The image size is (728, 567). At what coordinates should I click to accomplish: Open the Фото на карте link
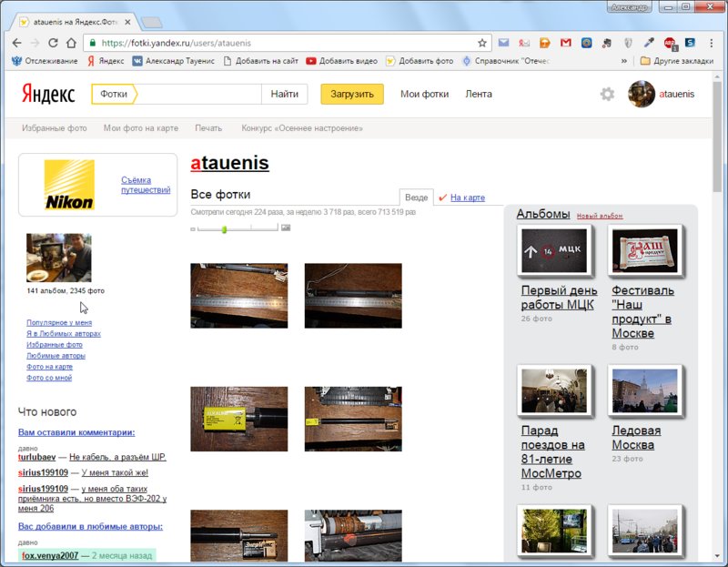pos(49,367)
